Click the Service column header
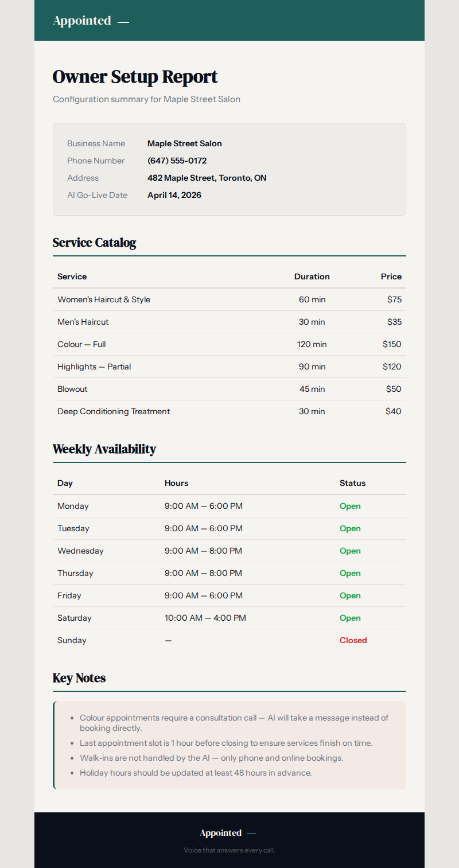 coord(72,277)
